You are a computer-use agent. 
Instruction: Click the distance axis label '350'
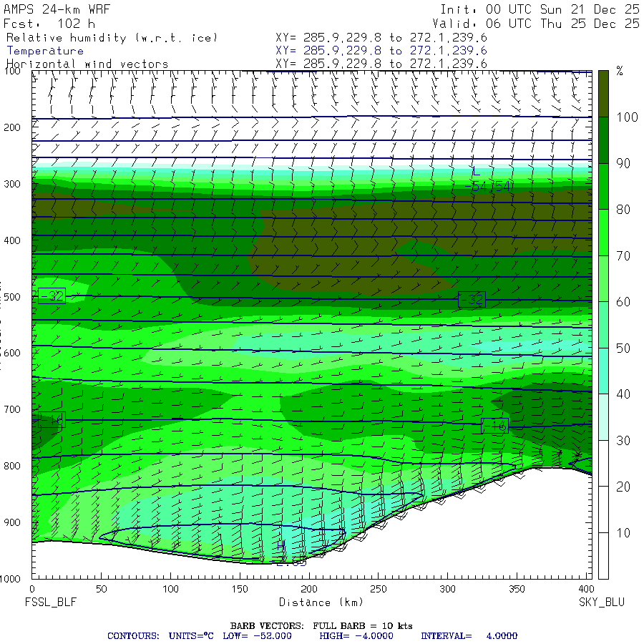pyautogui.click(x=516, y=589)
